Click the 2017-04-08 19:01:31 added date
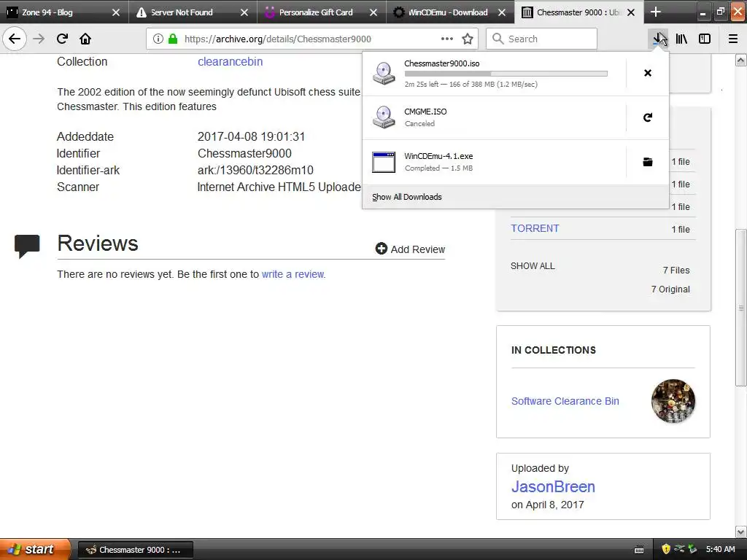 [x=251, y=136]
